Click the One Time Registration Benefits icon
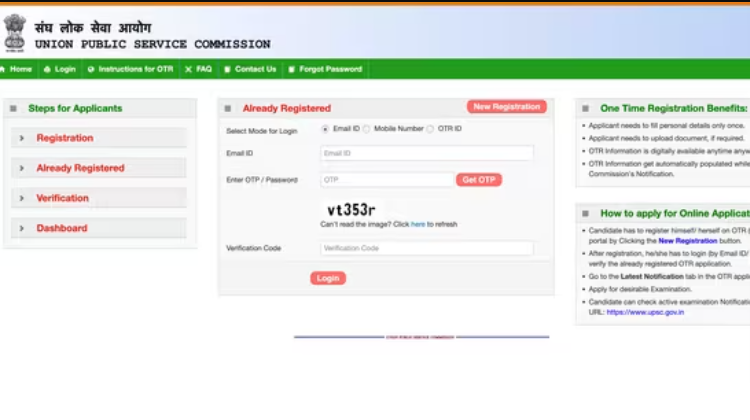This screenshot has width=750, height=420. (585, 109)
